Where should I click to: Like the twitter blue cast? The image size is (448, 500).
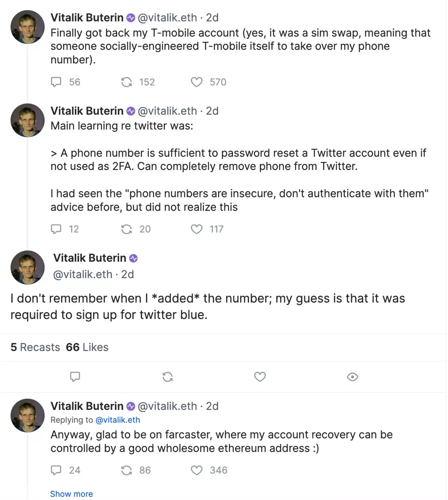tap(260, 377)
